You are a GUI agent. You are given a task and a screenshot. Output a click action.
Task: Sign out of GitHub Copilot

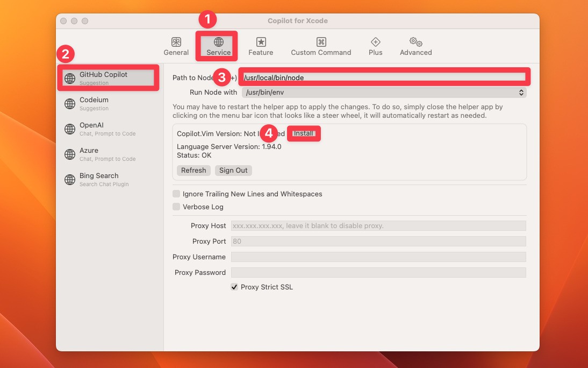(x=233, y=170)
